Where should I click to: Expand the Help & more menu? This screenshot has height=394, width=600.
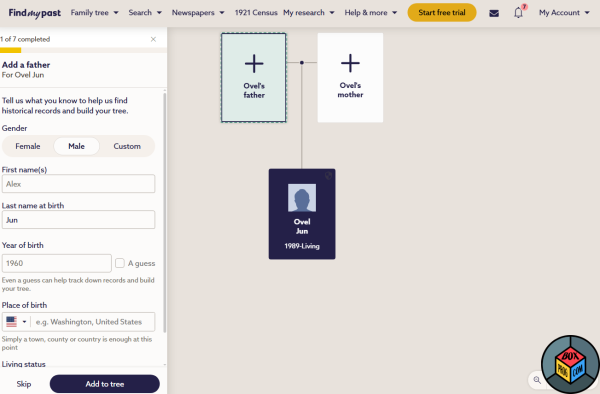coord(370,13)
